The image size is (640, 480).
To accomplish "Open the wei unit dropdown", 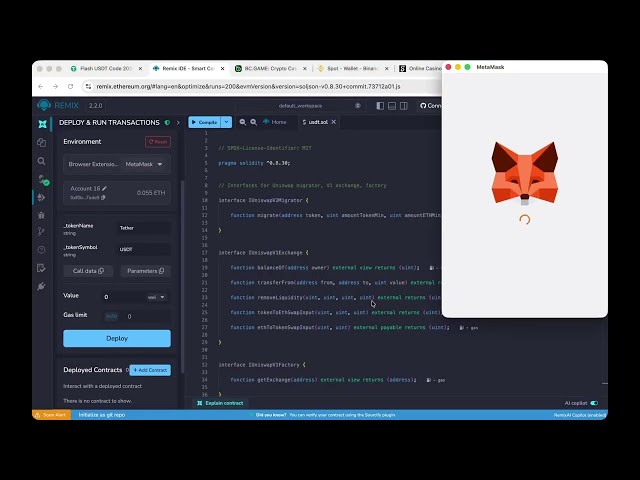I will [x=156, y=297].
